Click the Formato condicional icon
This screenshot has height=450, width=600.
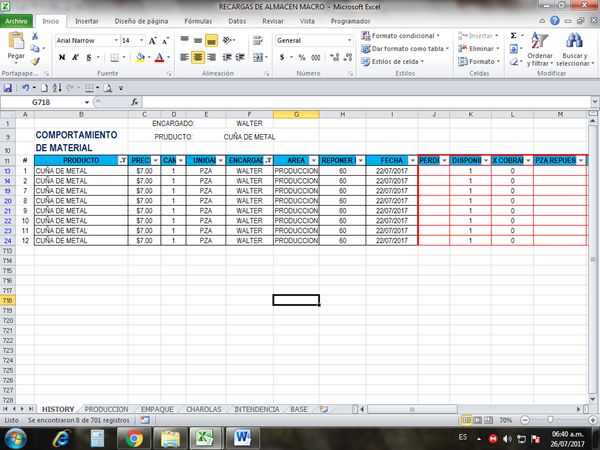click(366, 36)
